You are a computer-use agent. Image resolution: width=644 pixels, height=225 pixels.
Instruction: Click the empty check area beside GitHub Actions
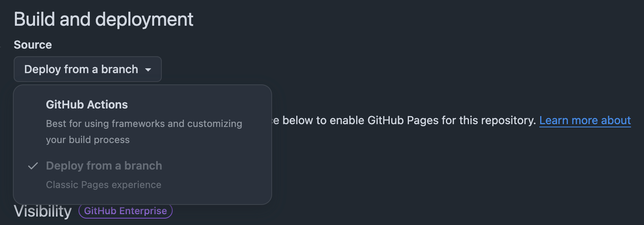(33, 105)
